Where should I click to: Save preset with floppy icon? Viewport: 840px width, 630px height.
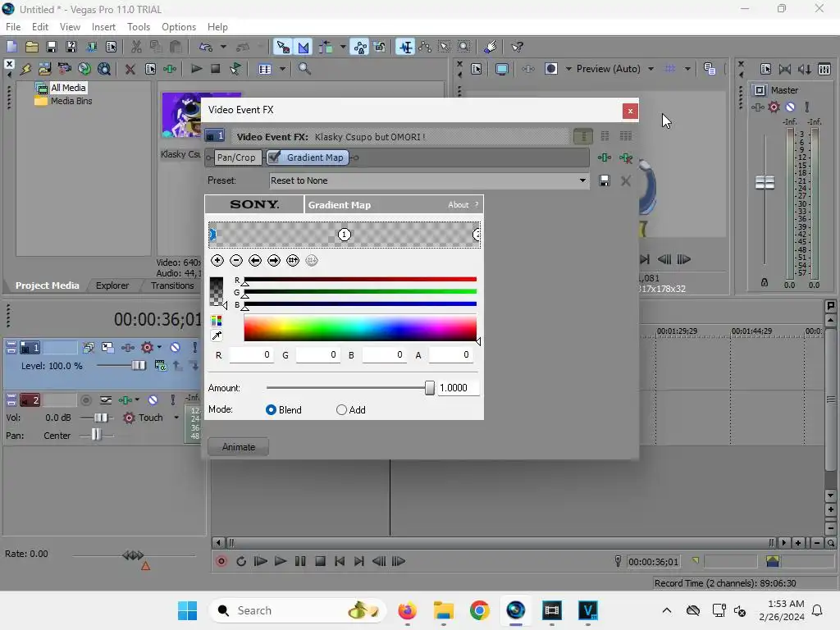click(x=605, y=181)
